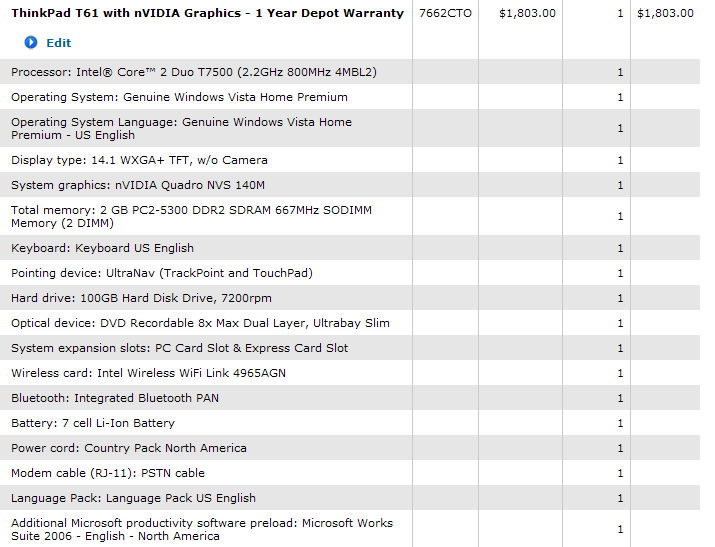Click the quantity 1 in the Bluetooth row
The height and width of the screenshot is (547, 715).
[620, 398]
